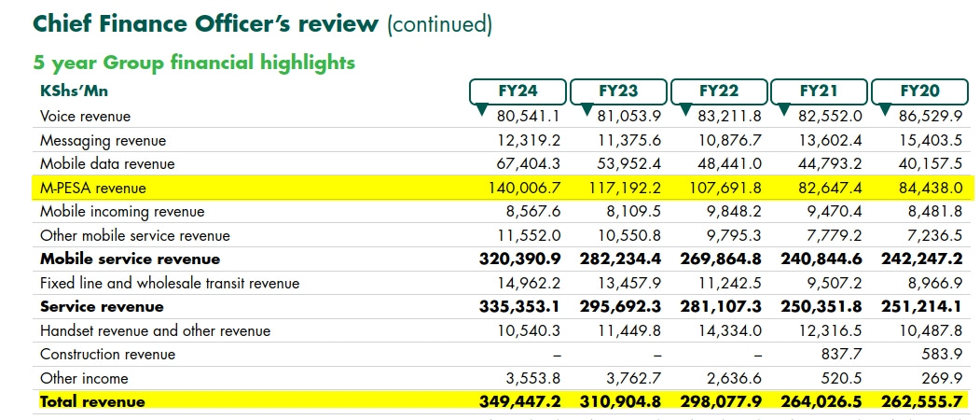
Task: Select the '5 year Group financial highlights' subtitle
Action: coord(194,63)
